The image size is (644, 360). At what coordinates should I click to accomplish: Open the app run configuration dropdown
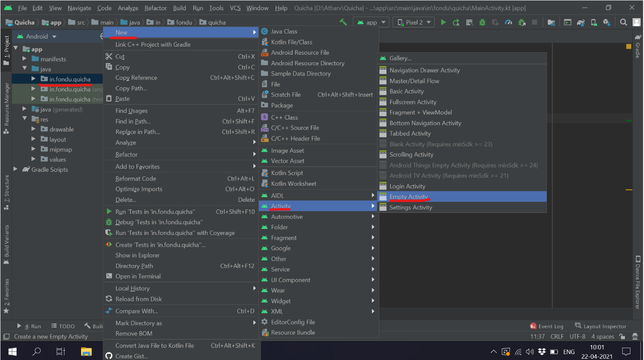click(x=372, y=22)
